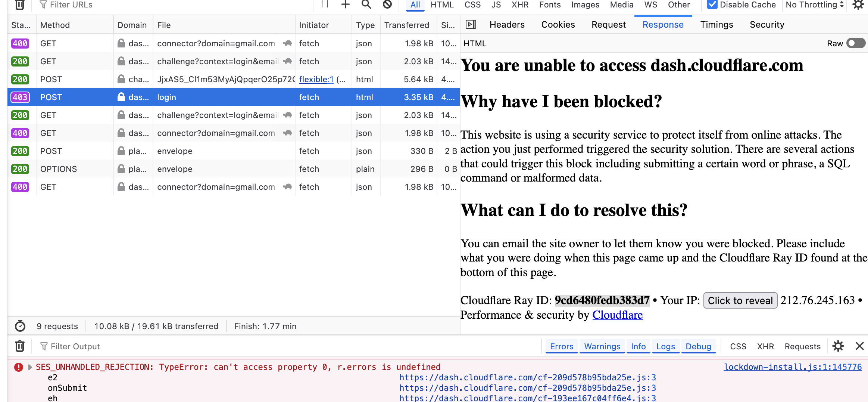The height and width of the screenshot is (402, 868).
Task: Toggle Debug filter in console
Action: click(x=699, y=346)
